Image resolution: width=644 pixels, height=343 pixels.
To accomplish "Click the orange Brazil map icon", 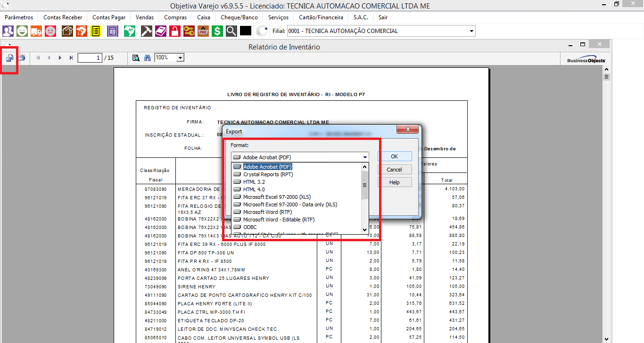I will (81, 31).
